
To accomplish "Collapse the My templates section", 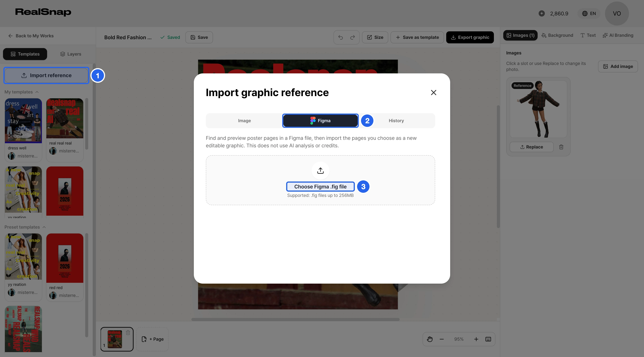I will click(22, 92).
